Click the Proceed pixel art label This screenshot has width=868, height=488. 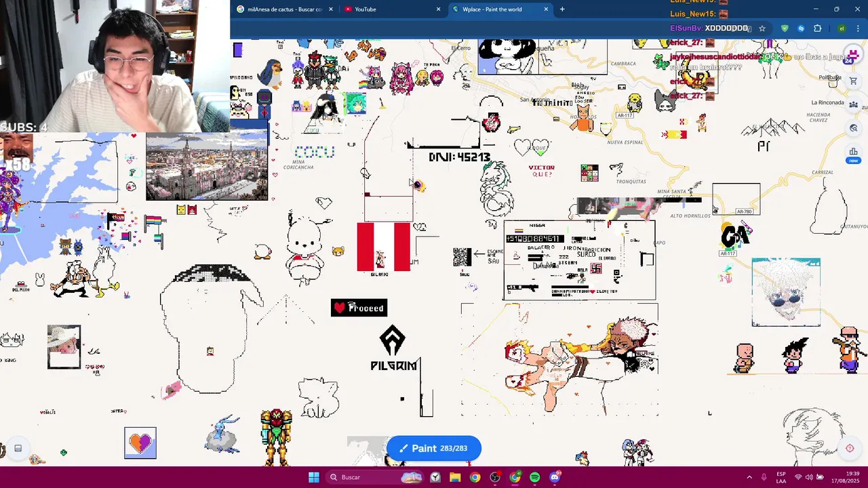coord(359,308)
